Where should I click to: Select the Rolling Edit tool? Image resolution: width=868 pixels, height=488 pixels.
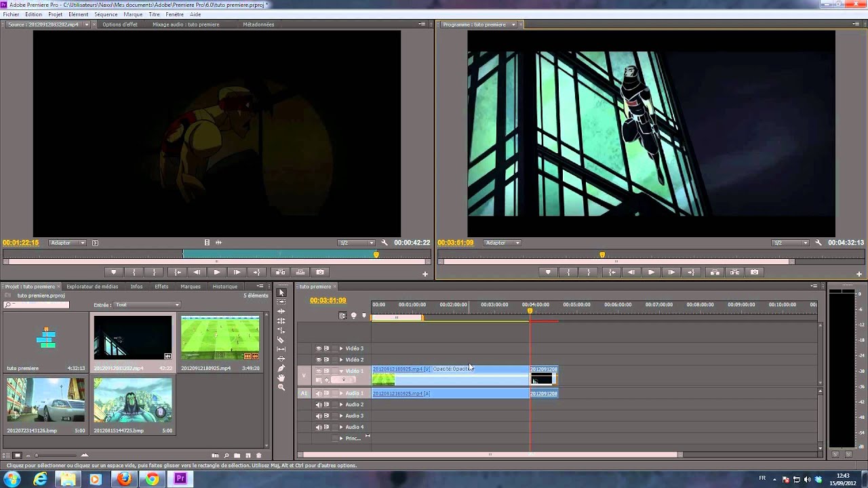(281, 321)
